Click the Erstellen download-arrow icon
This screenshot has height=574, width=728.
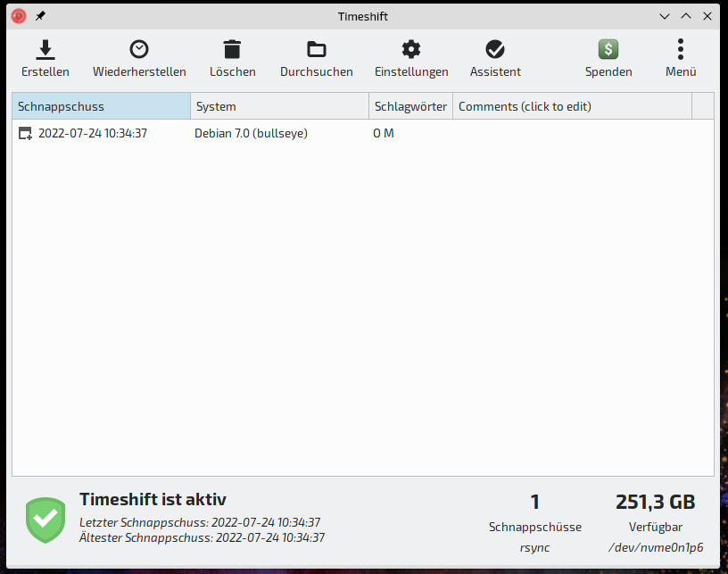pos(45,50)
